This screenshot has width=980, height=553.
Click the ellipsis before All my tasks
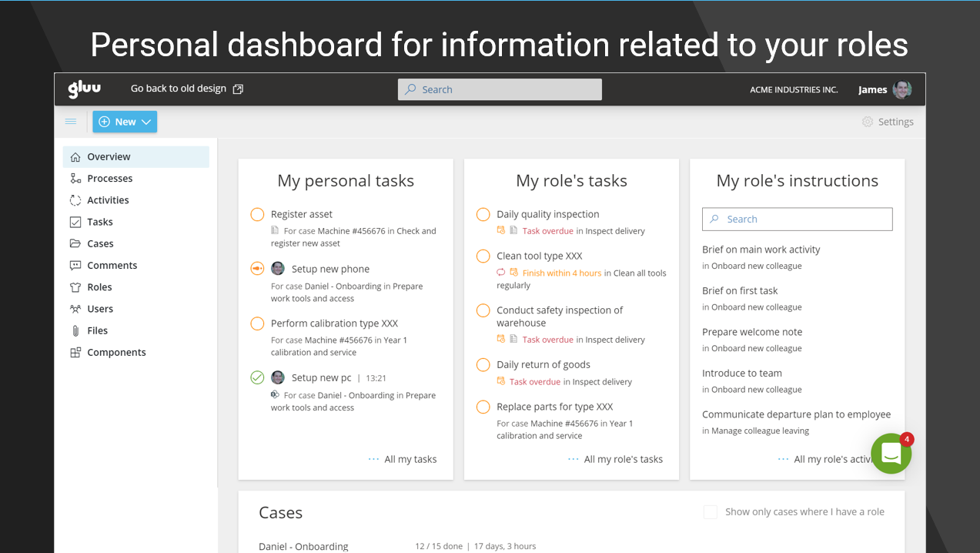coord(374,459)
